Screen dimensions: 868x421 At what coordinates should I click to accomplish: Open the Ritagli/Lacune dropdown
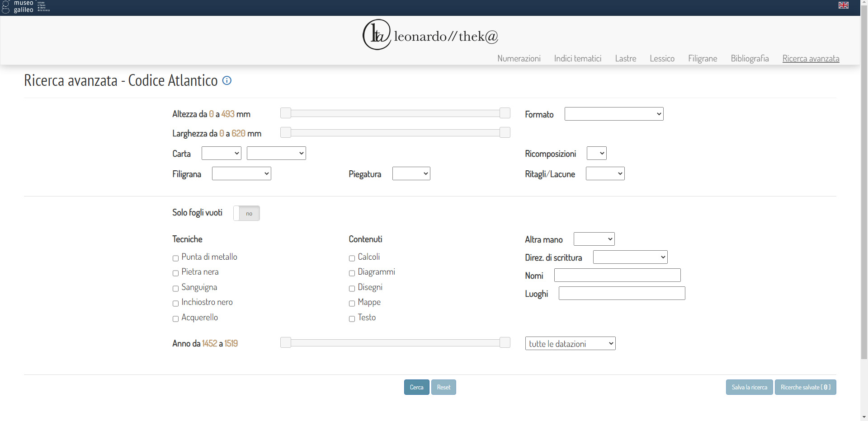pos(605,173)
